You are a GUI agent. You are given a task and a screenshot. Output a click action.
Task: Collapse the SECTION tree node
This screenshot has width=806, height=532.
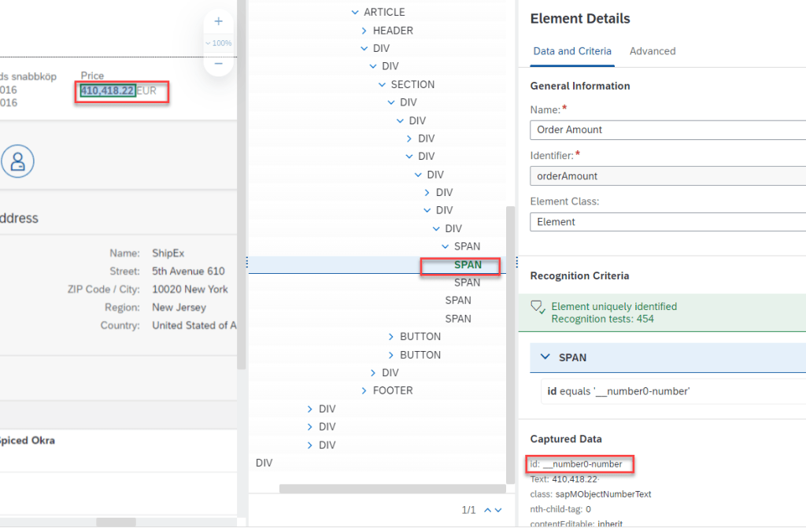(x=383, y=85)
